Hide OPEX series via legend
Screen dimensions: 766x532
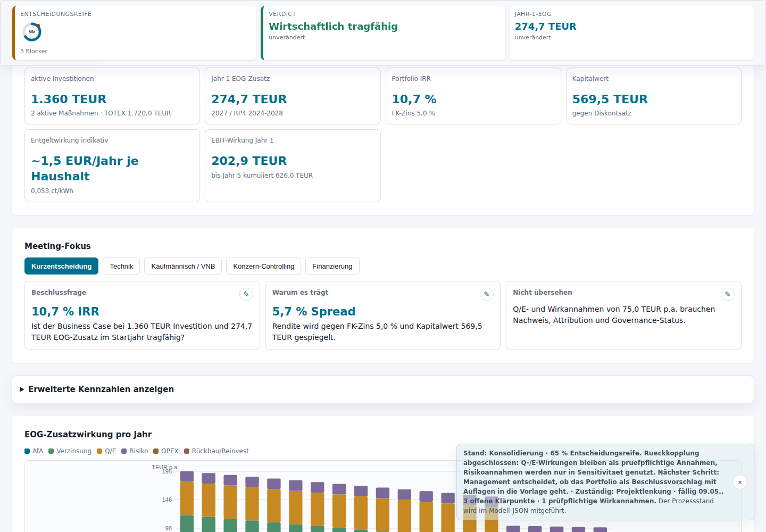(166, 451)
